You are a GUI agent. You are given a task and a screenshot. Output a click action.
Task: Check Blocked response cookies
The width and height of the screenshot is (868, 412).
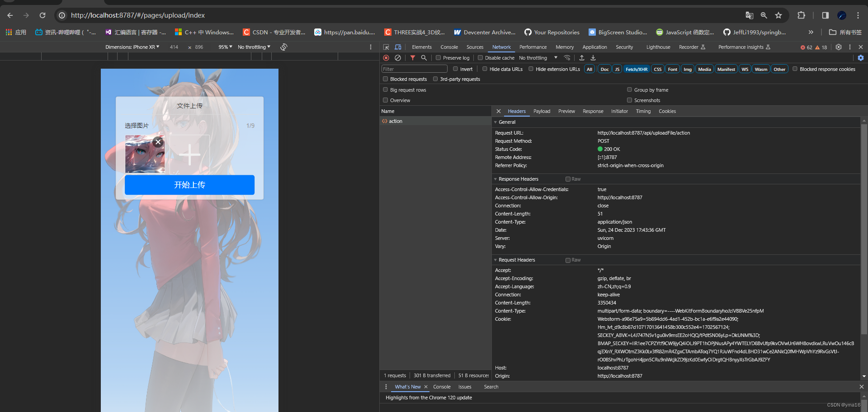[795, 69]
